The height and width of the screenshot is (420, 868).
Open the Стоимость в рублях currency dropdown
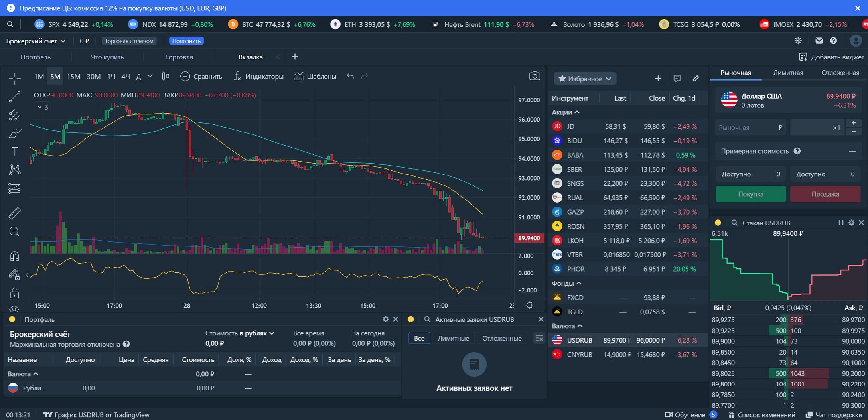click(x=240, y=333)
